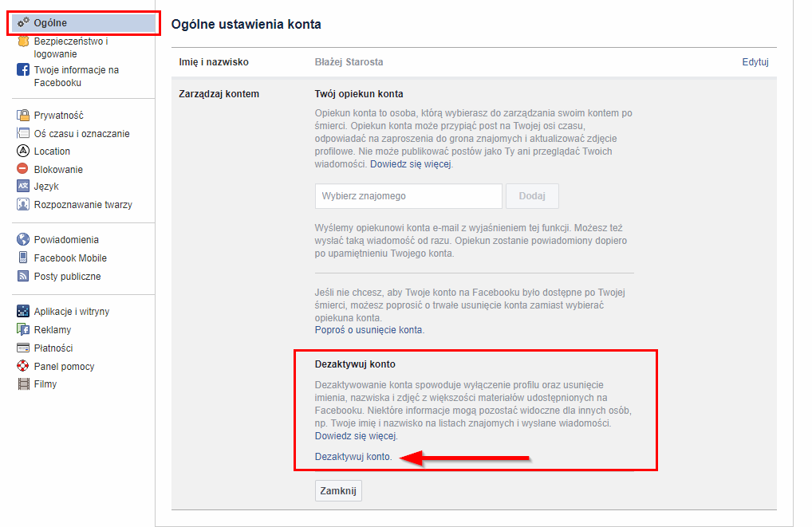Viewport: 812px width, 527px height.
Task: Go to Reklamy settings
Action: point(53,330)
